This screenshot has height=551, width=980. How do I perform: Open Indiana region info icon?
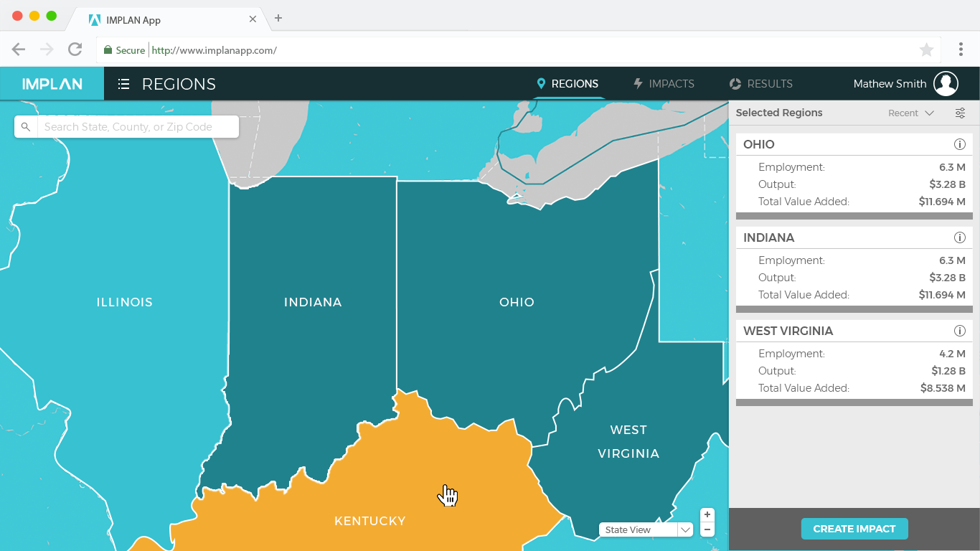(960, 237)
